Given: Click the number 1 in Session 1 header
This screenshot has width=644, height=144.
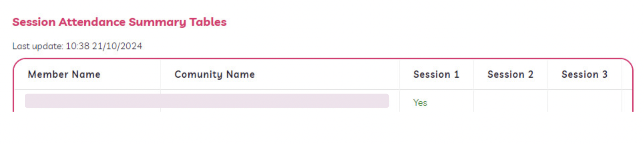Looking at the screenshot, I should click(x=457, y=75).
